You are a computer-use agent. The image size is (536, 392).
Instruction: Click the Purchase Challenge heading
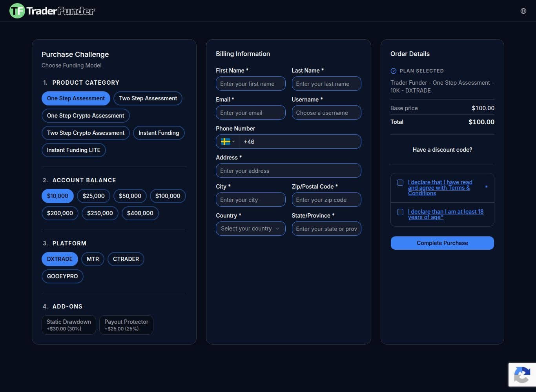[75, 54]
